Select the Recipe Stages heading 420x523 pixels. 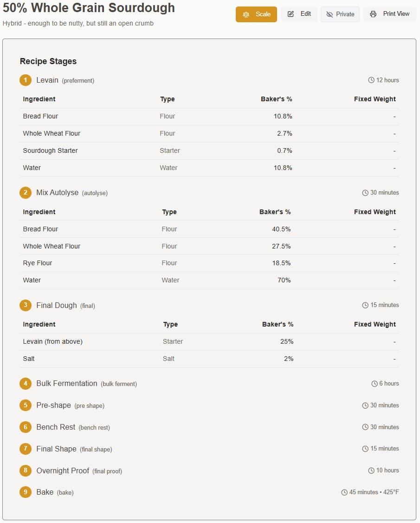(48, 61)
